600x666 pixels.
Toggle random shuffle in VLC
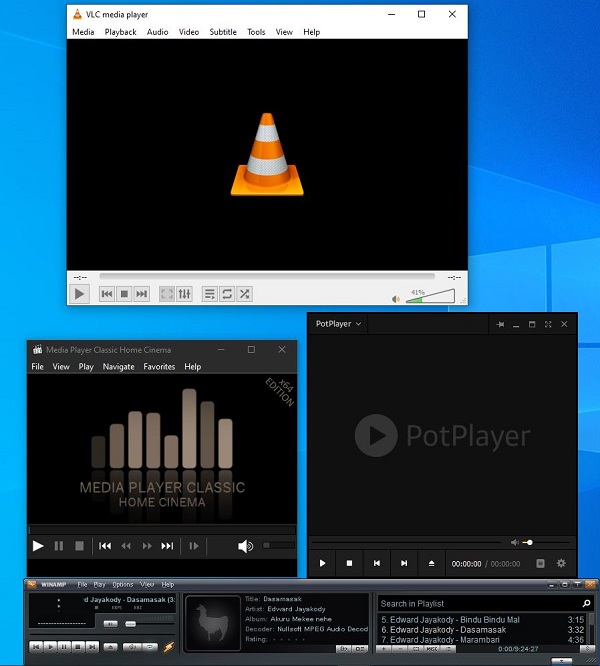pos(244,294)
